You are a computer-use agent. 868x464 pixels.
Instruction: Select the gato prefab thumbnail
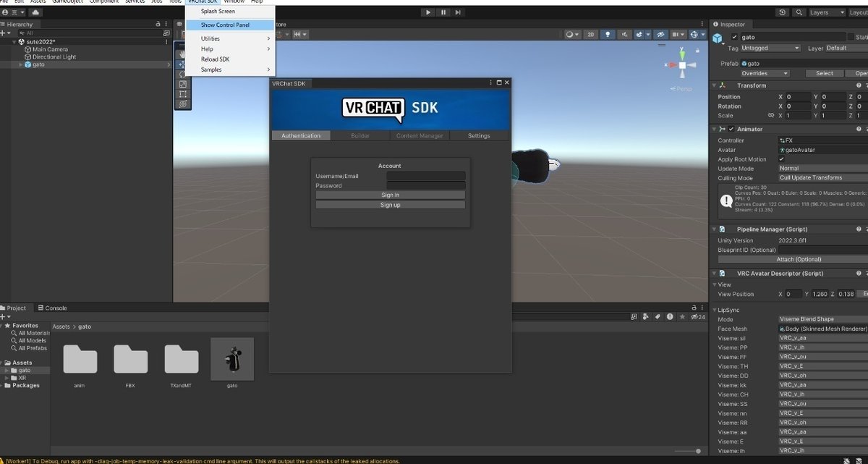pos(232,359)
